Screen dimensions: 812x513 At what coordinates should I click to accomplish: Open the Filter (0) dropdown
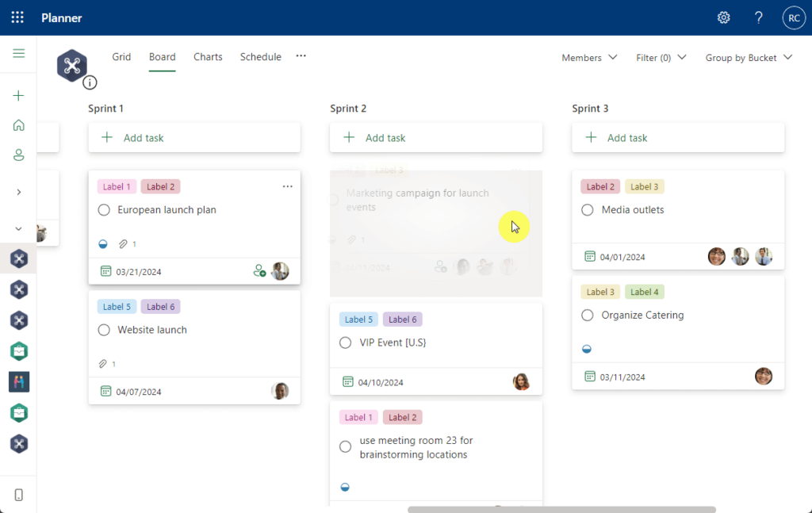(661, 57)
